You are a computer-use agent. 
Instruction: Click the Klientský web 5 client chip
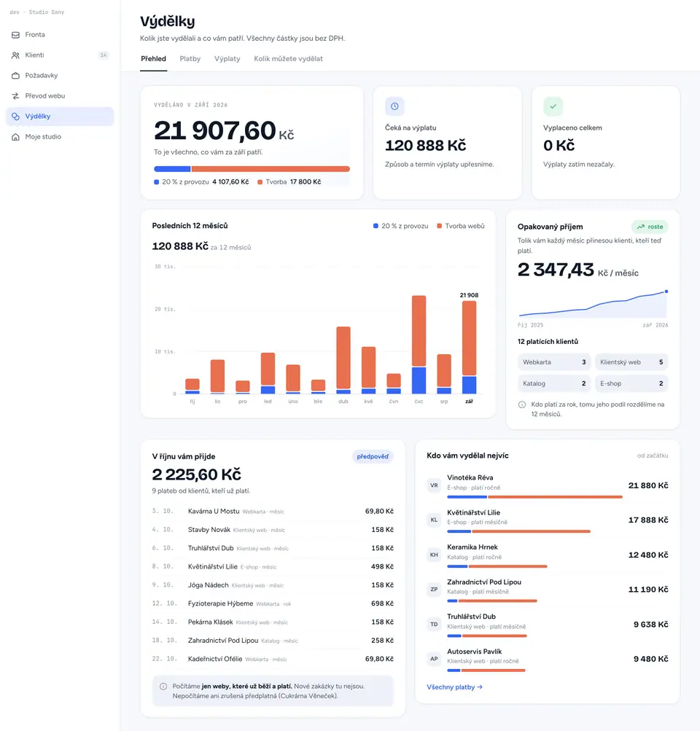click(631, 362)
